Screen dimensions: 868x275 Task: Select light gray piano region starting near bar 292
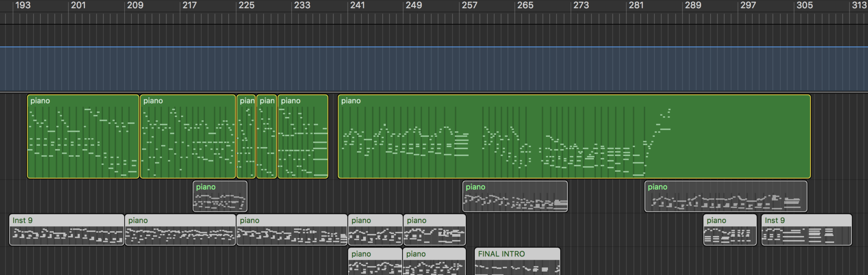coord(730,230)
